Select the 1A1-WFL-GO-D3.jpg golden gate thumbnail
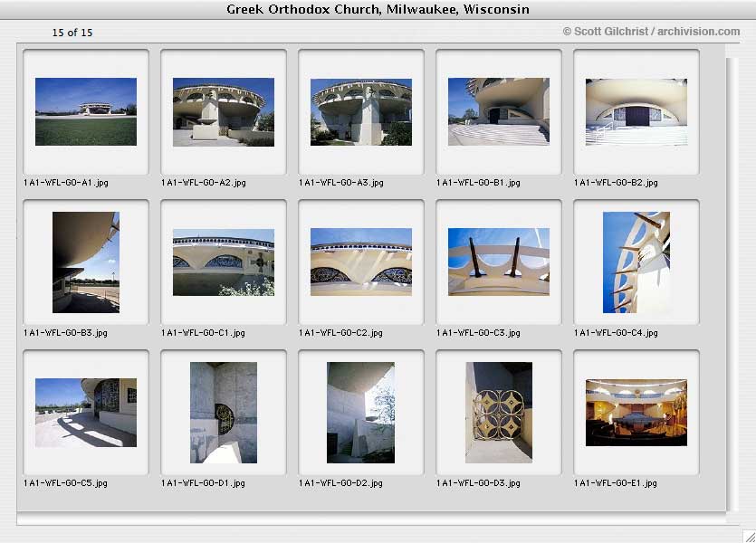 click(499, 413)
